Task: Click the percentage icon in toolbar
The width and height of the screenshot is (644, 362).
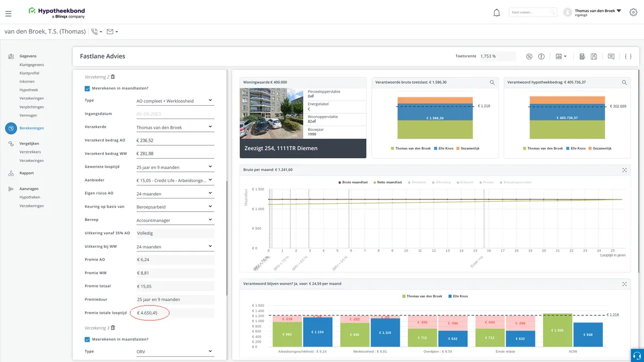Action: [529, 56]
